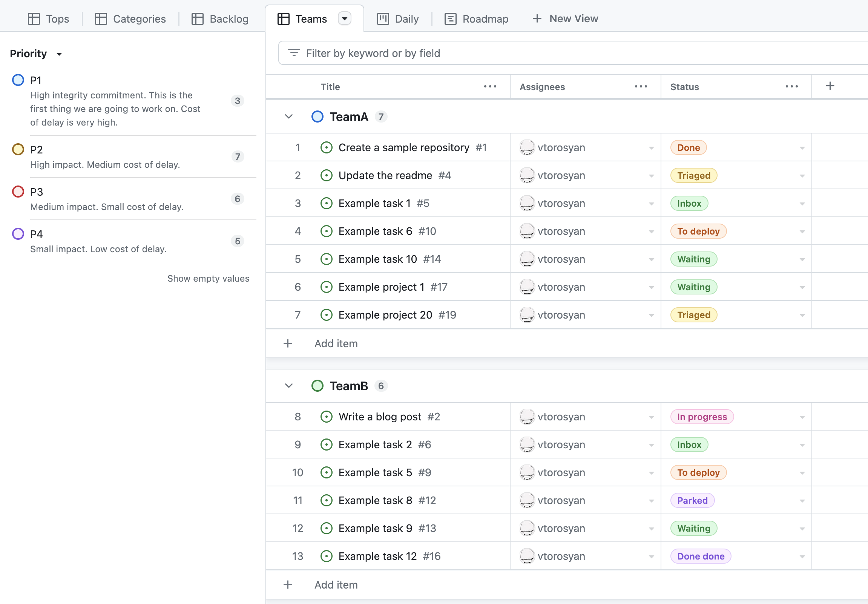This screenshot has height=604, width=868.
Task: Click open issue icon for Example project 1
Action: [x=326, y=287]
